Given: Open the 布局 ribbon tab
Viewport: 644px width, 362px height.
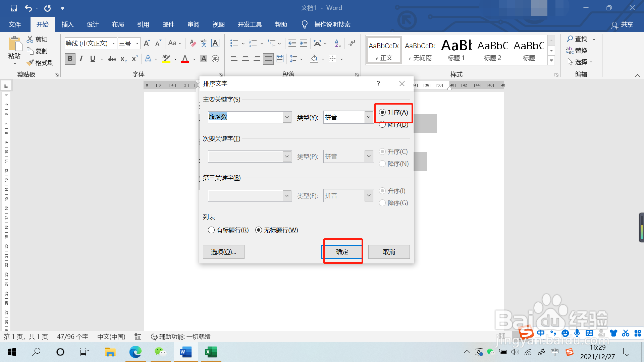Looking at the screenshot, I should point(118,24).
